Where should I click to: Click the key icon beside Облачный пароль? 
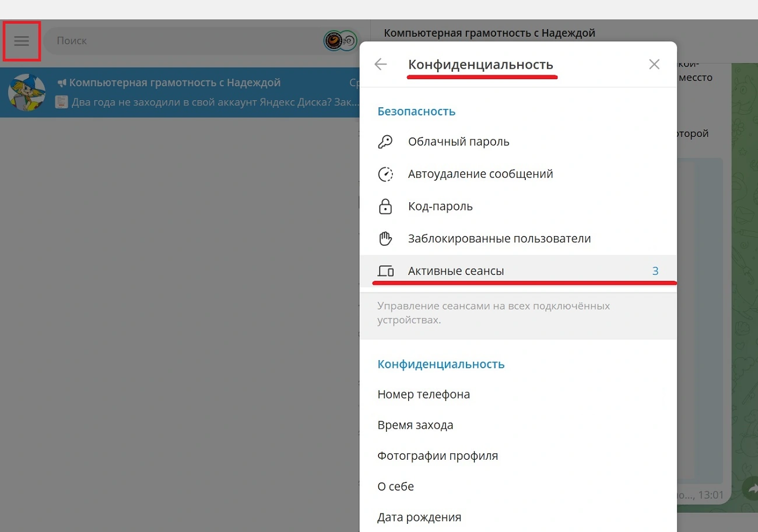tap(385, 142)
